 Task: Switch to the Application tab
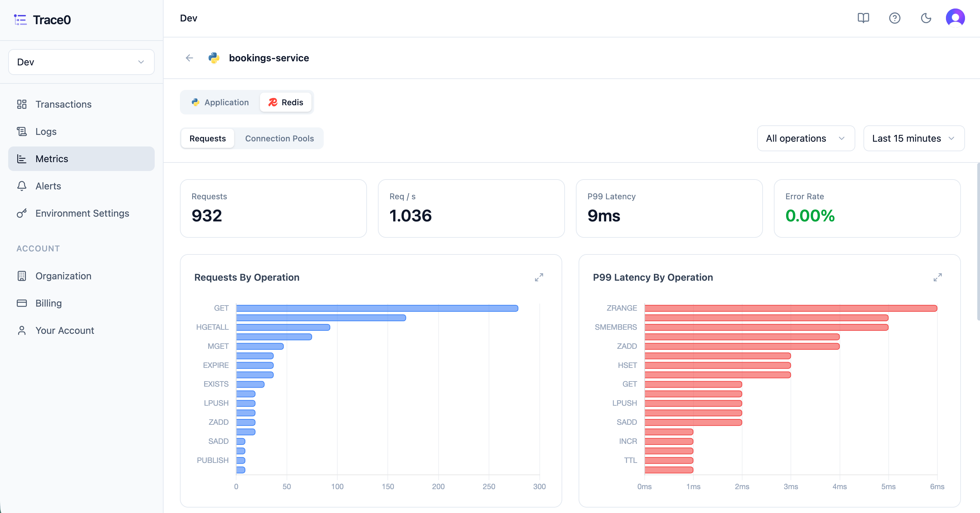[220, 102]
